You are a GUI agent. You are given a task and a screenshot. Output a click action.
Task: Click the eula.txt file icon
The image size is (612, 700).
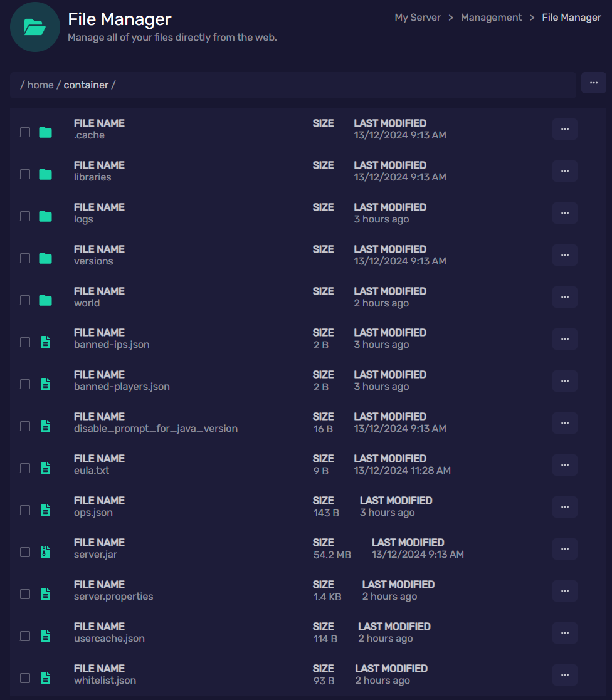click(45, 468)
